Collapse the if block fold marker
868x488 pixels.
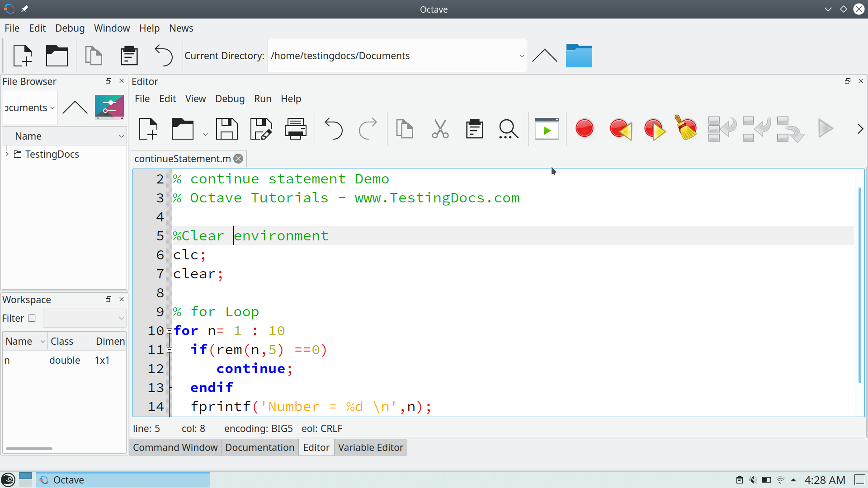point(170,350)
